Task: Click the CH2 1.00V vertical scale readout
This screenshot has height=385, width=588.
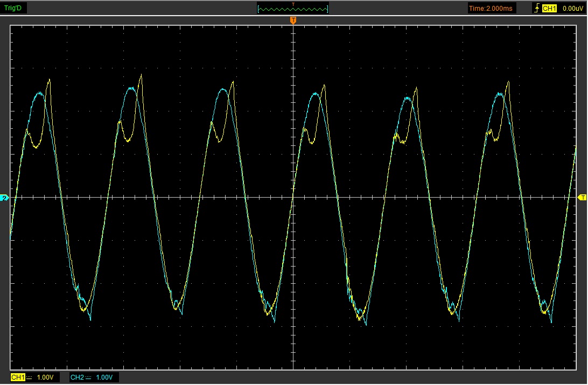Action: [104, 377]
